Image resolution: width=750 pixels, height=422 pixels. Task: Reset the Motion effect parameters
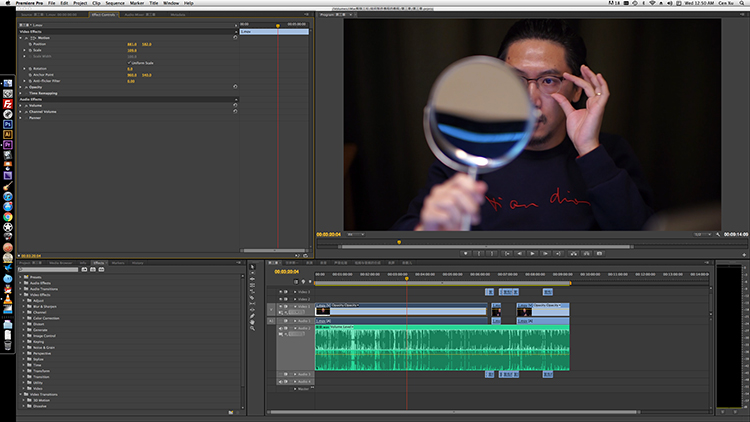pos(234,37)
